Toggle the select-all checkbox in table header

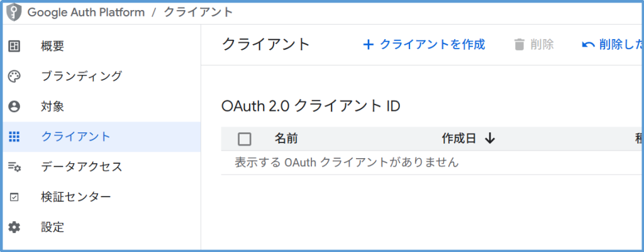(245, 139)
